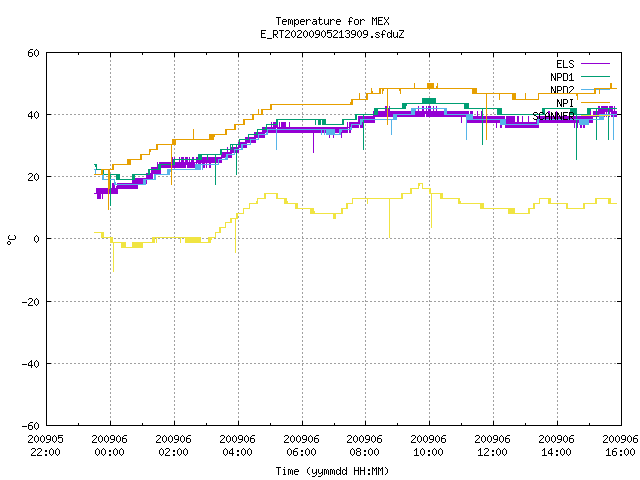This screenshot has width=640, height=480.
Task: Click the x-axis label 200906 00:00
Action: 109,446
